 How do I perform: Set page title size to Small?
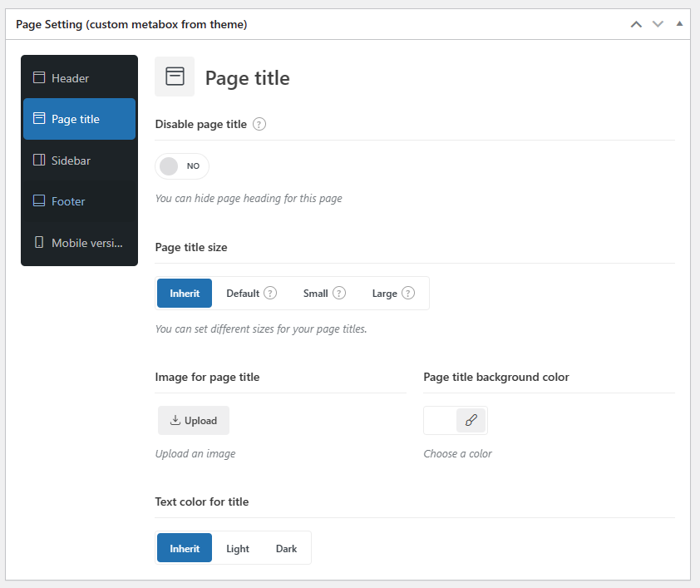[x=316, y=294]
